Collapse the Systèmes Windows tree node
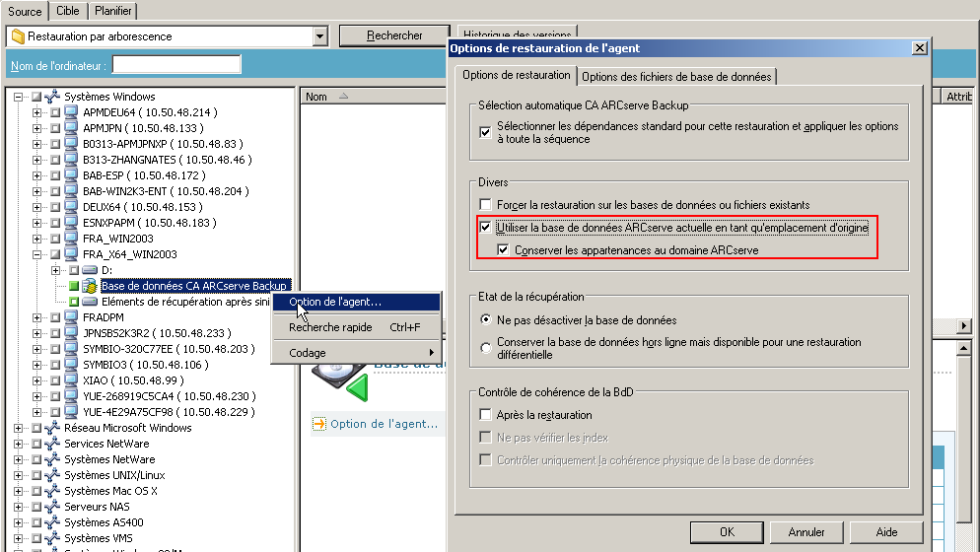This screenshot has height=552, width=980. [18, 97]
